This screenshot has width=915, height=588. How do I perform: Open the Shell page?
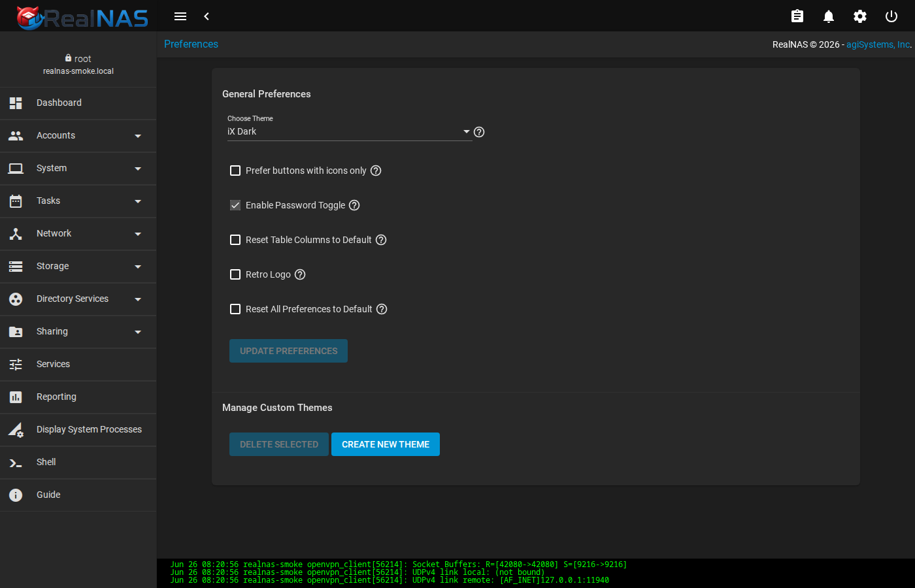[78, 463]
